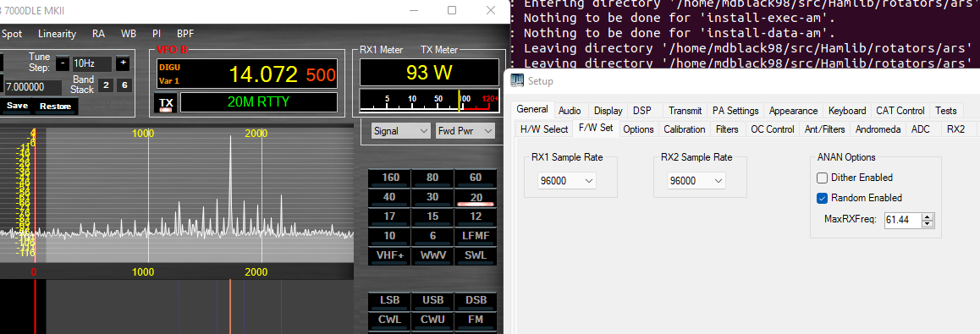Open the PA Settings tab
Viewport: 980px width, 334px height.
pyautogui.click(x=735, y=111)
